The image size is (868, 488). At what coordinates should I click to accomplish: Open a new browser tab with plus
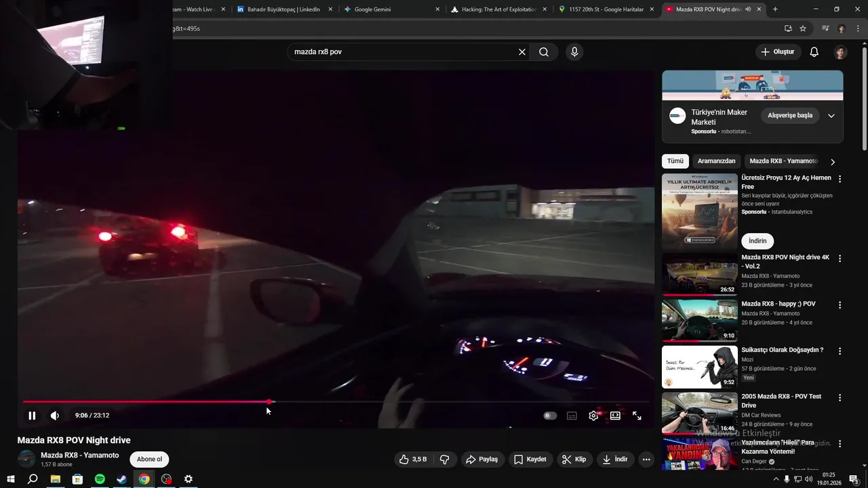pos(775,9)
